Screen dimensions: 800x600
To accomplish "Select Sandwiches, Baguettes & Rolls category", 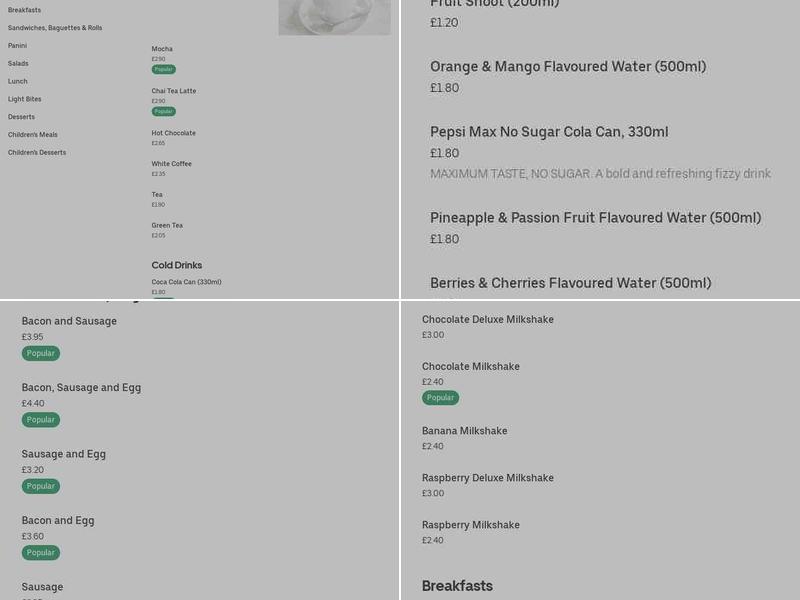I will click(x=55, y=28).
